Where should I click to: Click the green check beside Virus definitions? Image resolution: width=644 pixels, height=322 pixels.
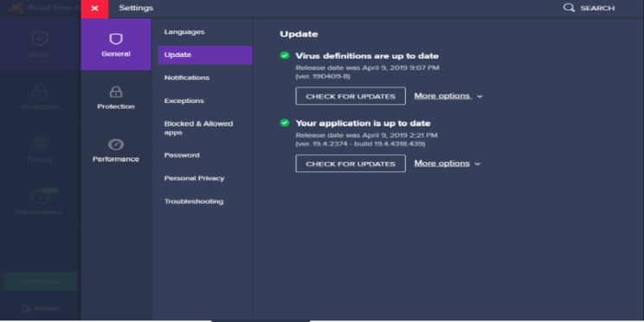point(285,55)
